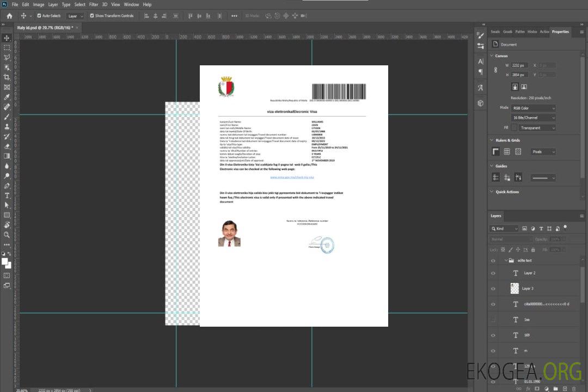Open the Auto-Select Layer dropdown
The image size is (588, 392).
(75, 16)
